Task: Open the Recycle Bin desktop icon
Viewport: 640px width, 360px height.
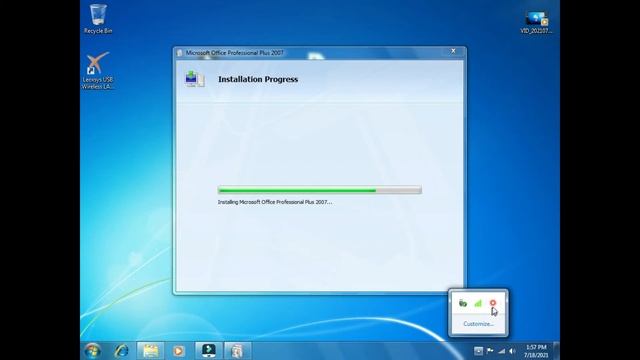Action: coord(98,19)
